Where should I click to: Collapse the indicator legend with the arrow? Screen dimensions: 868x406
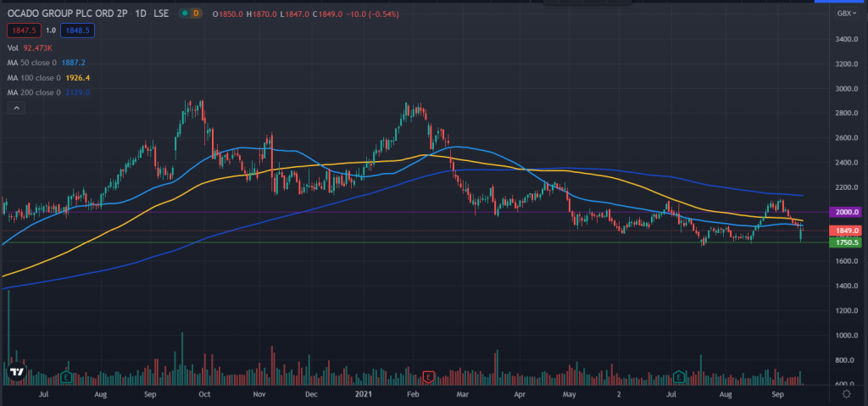pos(15,108)
